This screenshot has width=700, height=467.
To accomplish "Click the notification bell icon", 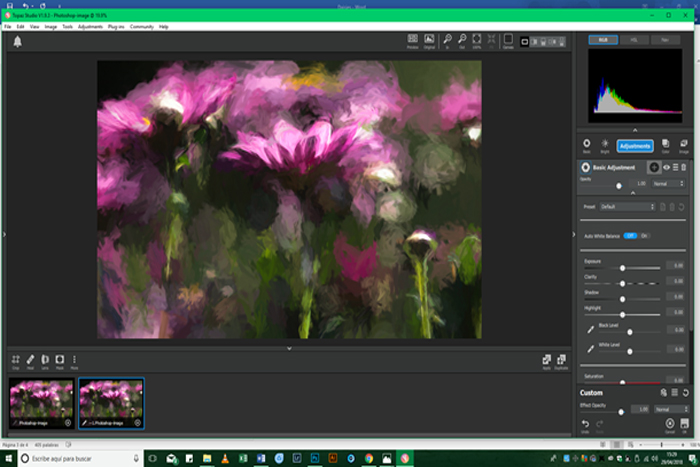I will [17, 42].
